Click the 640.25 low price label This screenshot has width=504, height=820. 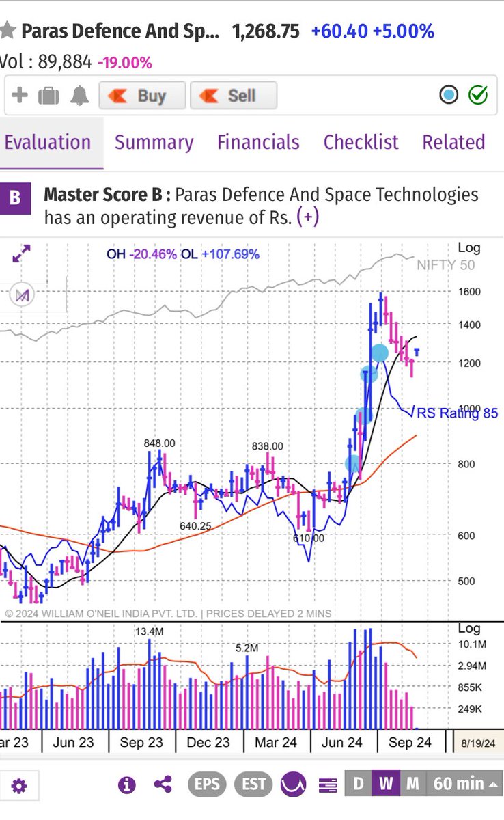coord(195,526)
